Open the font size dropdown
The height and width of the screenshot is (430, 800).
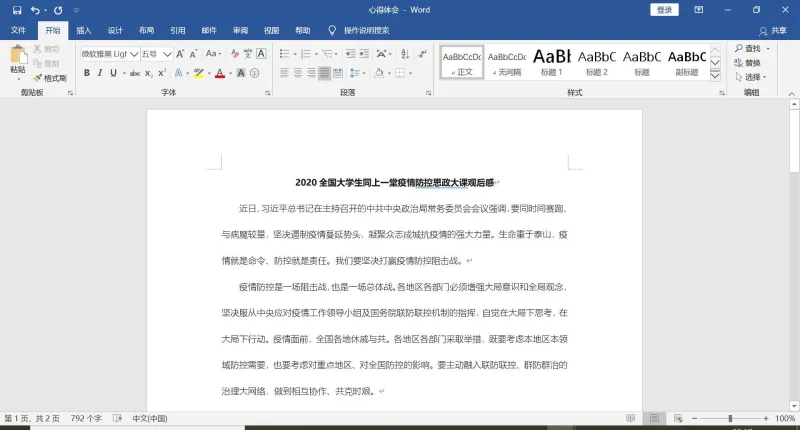pos(167,54)
